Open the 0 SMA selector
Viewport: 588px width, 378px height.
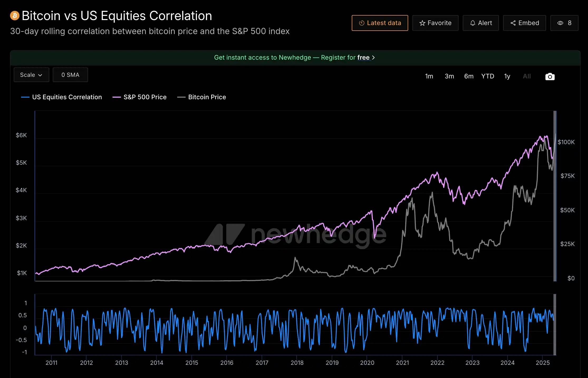coord(70,75)
